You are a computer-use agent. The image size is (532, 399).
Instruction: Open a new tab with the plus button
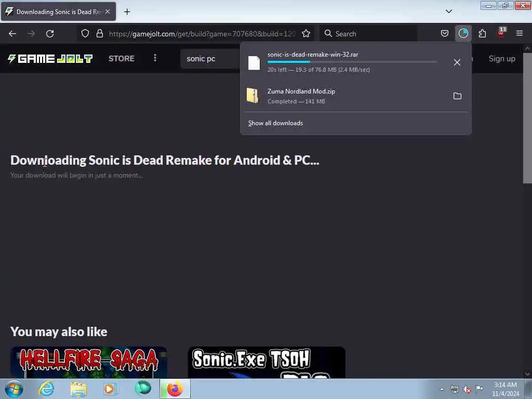point(127,12)
